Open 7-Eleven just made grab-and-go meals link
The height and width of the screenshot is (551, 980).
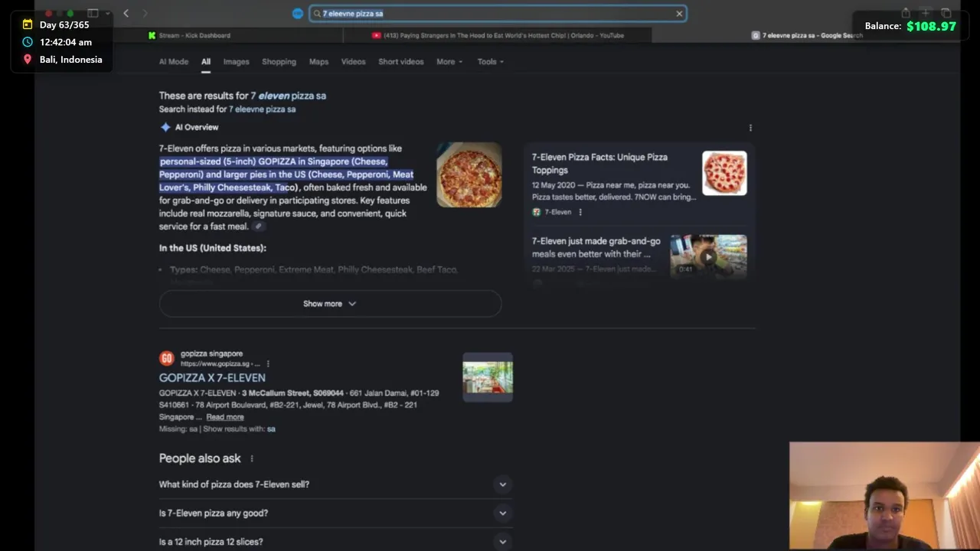[596, 247]
